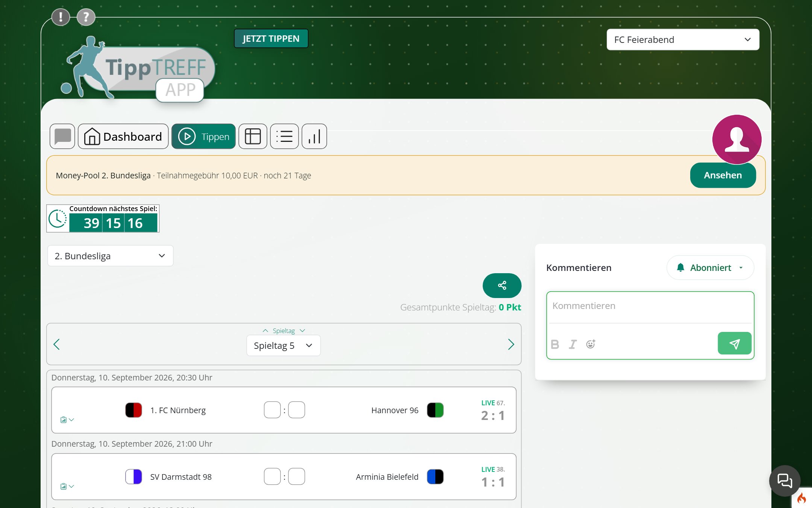812x508 pixels.
Task: Click the Kommentieren panel heading
Action: click(579, 268)
